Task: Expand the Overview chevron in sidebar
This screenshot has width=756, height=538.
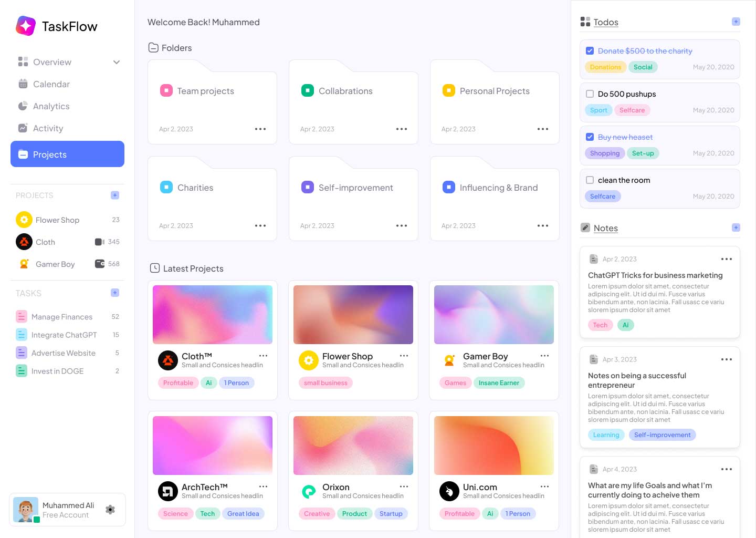Action: pos(117,62)
